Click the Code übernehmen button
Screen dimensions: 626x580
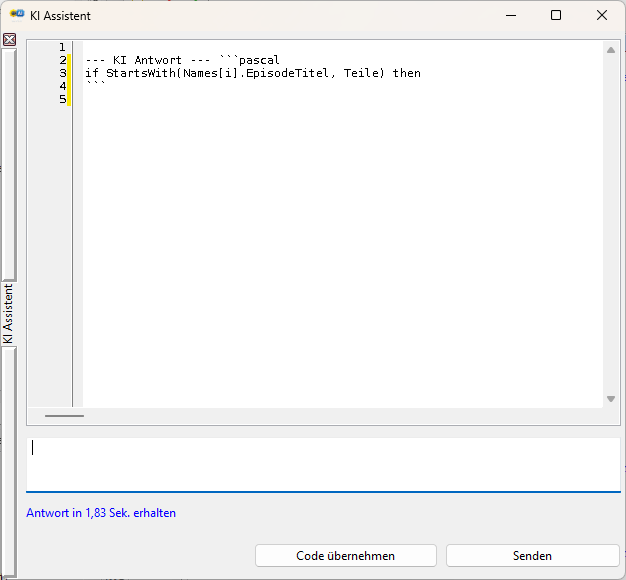tap(345, 555)
